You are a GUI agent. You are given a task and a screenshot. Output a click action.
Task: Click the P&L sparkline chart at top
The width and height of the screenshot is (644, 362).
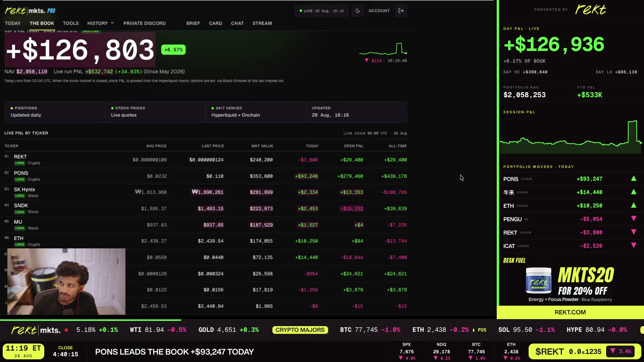tap(383, 49)
